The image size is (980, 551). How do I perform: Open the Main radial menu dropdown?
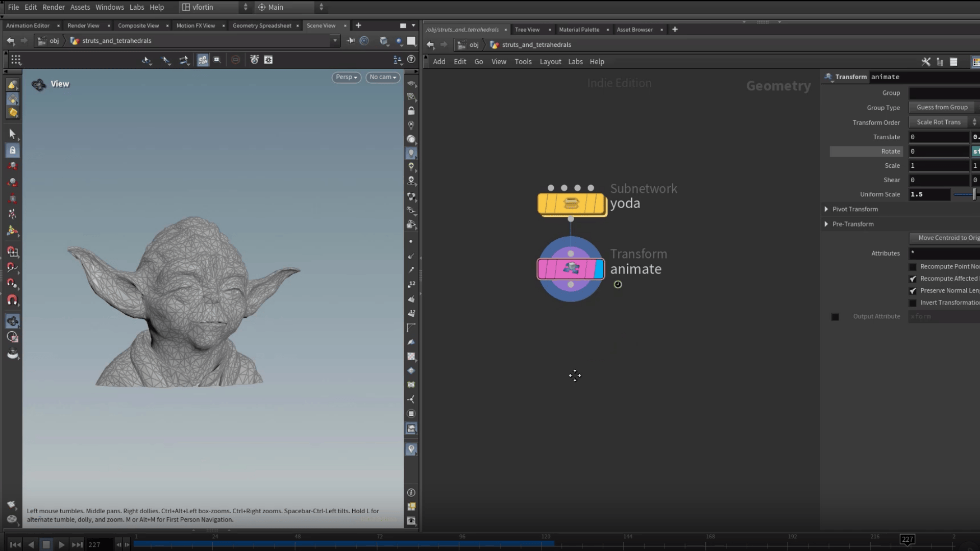[290, 7]
